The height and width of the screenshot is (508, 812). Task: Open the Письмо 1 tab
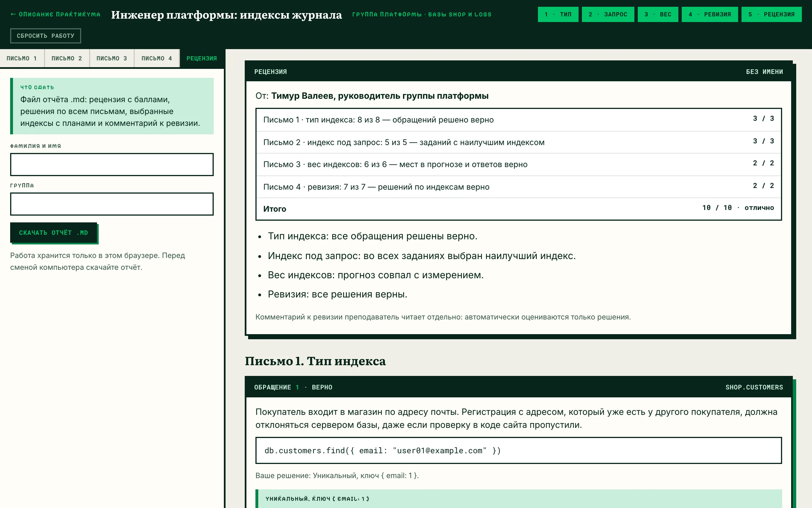point(22,58)
